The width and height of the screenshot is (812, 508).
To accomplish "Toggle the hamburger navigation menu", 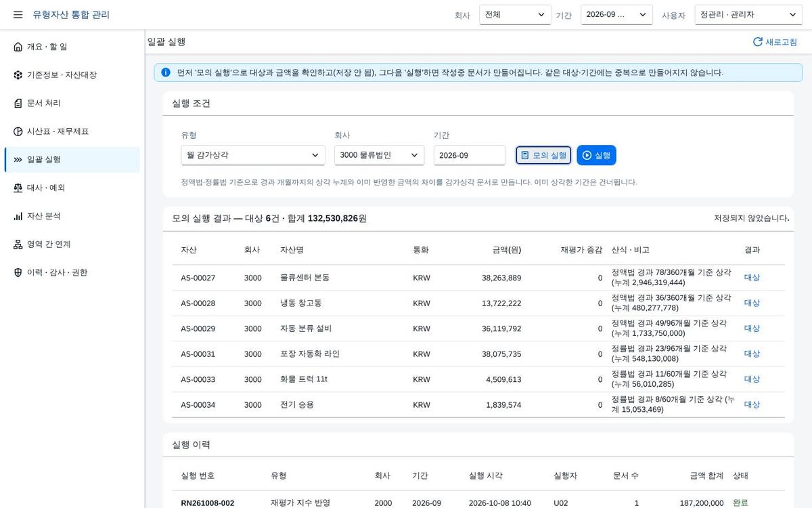I will (x=18, y=15).
